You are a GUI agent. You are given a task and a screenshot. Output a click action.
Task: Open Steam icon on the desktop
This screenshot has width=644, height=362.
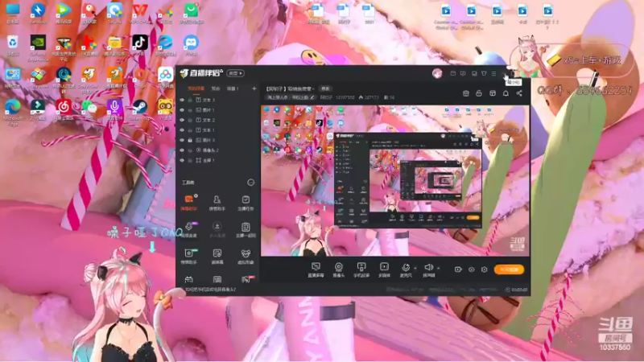click(x=139, y=110)
